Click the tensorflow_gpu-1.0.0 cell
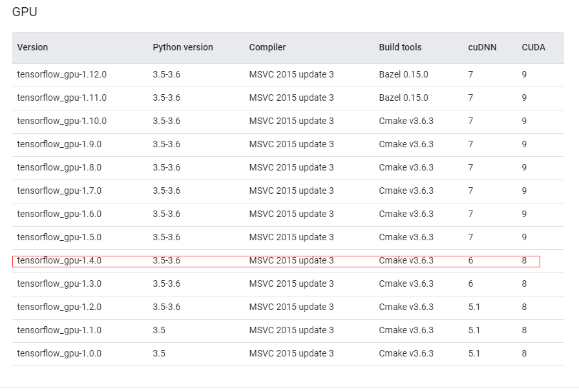This screenshot has width=579, height=392. point(59,354)
